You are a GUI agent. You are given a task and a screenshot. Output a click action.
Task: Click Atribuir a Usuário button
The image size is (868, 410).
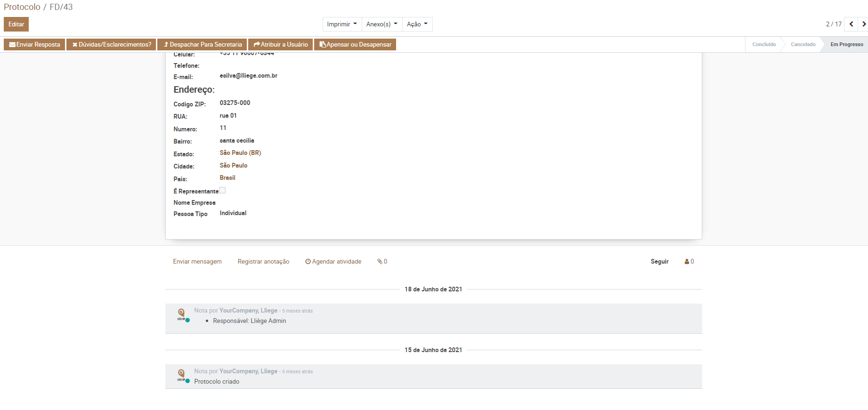[x=281, y=45]
